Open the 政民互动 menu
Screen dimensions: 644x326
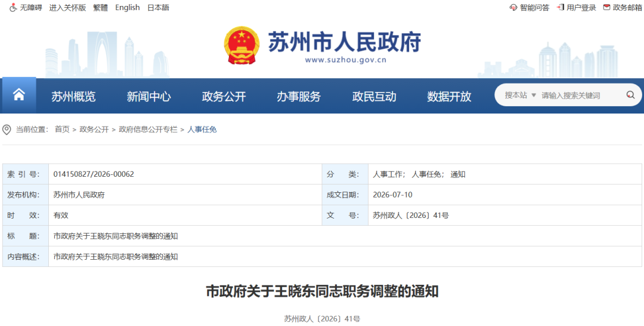click(x=374, y=96)
